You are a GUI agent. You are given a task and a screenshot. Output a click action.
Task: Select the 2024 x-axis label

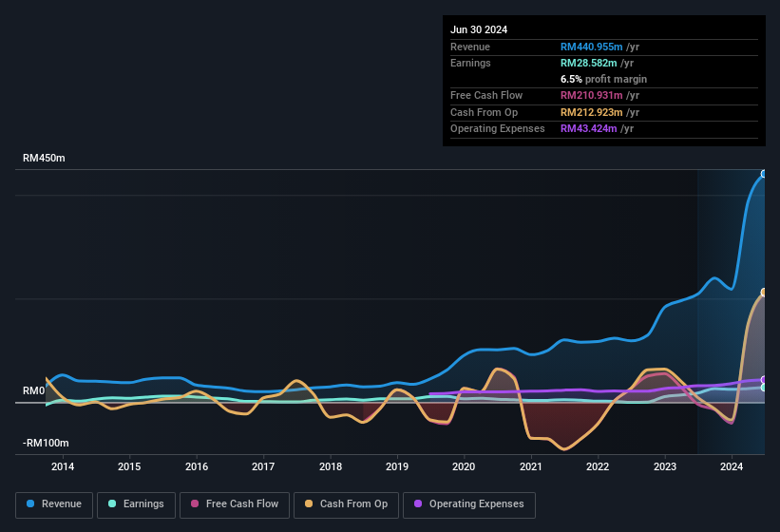click(x=732, y=466)
